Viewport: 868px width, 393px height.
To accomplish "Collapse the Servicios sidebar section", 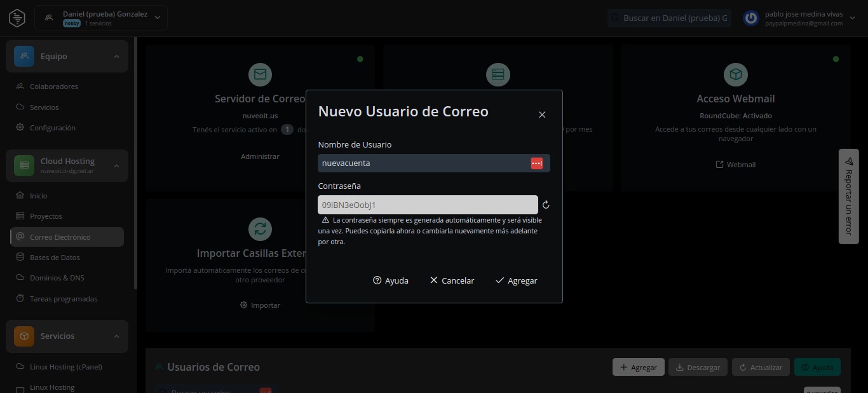I will 116,336.
